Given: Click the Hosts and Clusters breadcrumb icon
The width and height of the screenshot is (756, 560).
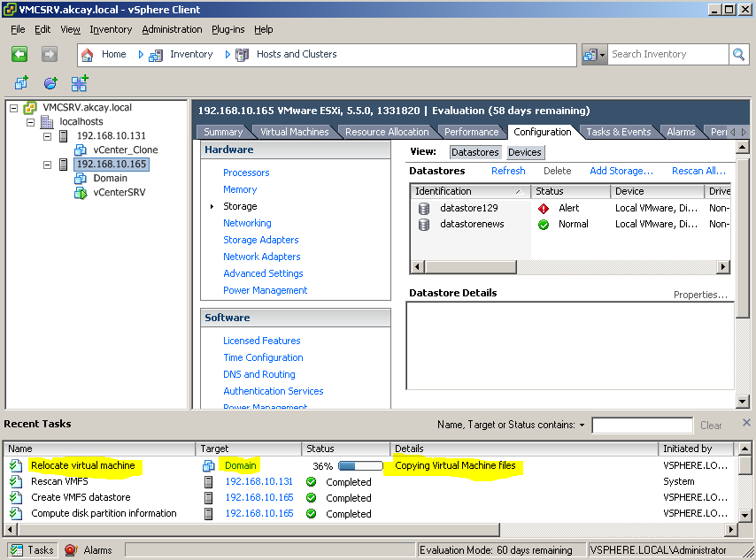Looking at the screenshot, I should [x=242, y=55].
